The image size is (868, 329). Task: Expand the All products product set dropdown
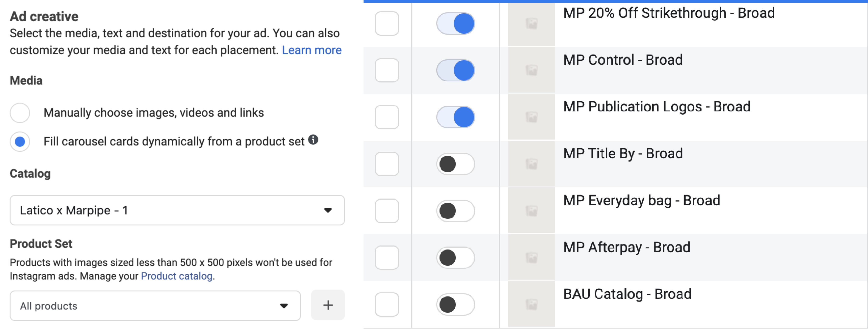(x=155, y=306)
